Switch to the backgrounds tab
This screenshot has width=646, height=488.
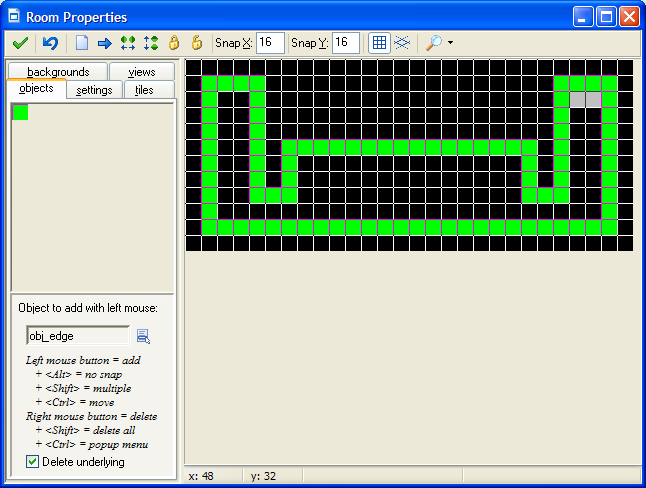pyautogui.click(x=58, y=72)
